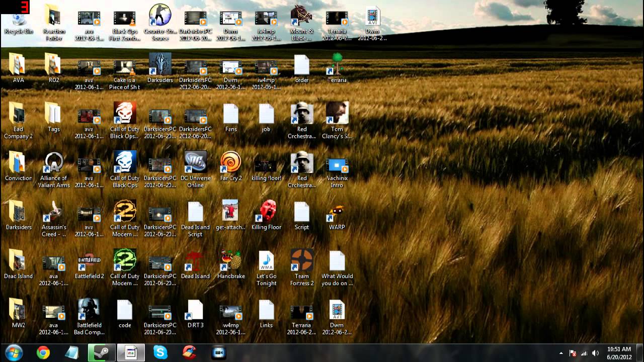
Task: Open the volume speaker tray icon
Action: tap(596, 353)
